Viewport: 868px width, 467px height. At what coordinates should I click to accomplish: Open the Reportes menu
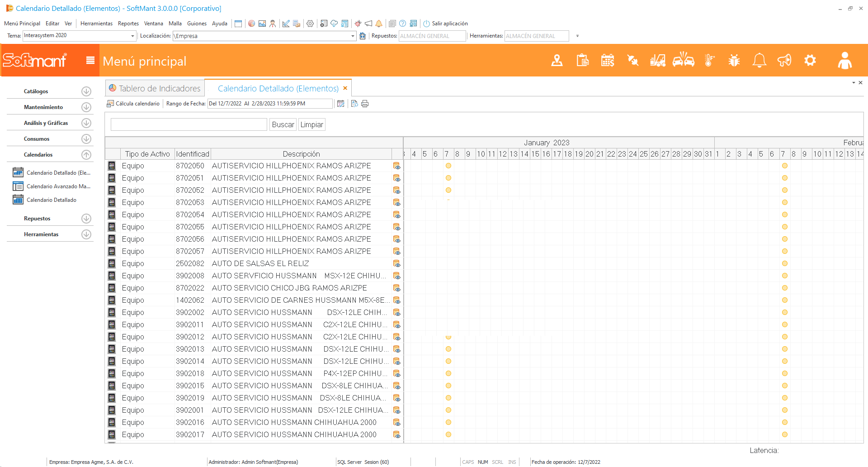(x=128, y=24)
